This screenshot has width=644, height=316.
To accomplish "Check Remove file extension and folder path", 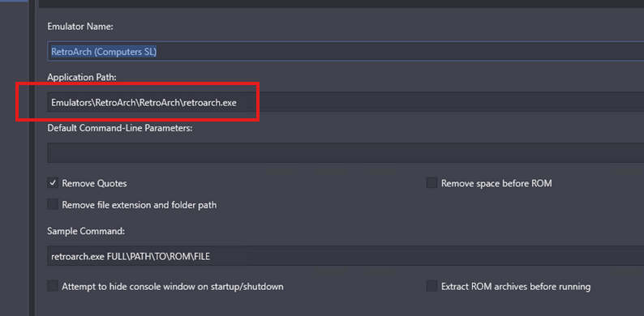I will click(x=53, y=204).
